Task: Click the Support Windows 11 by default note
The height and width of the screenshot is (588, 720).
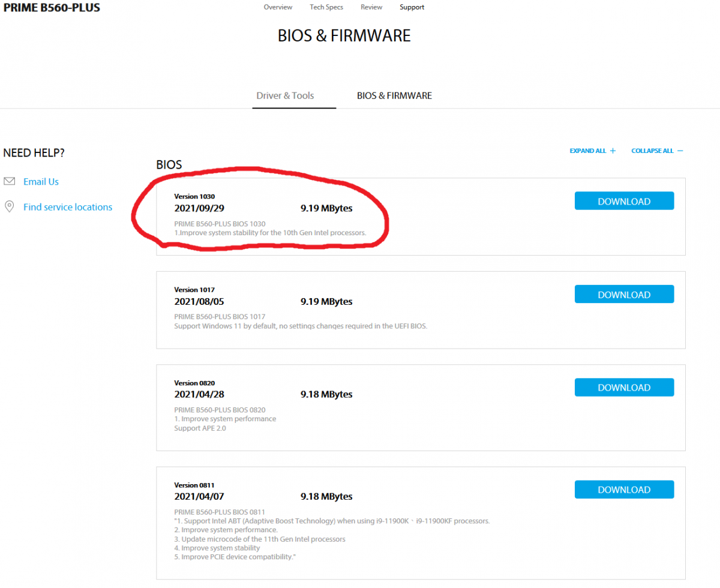Action: pos(301,326)
